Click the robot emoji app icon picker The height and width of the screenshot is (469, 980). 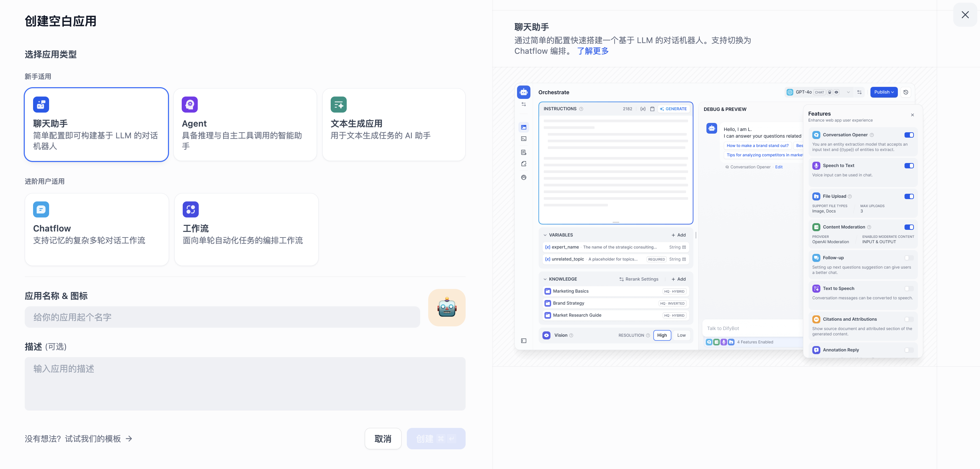[x=447, y=307]
